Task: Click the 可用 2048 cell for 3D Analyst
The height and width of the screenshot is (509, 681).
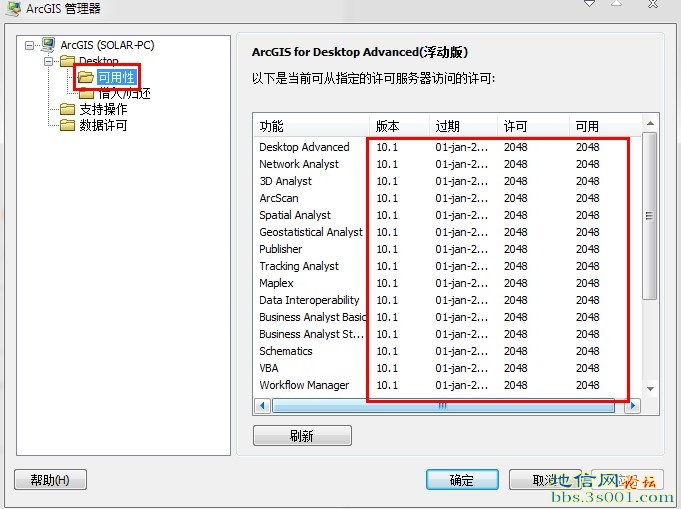Action: (588, 181)
